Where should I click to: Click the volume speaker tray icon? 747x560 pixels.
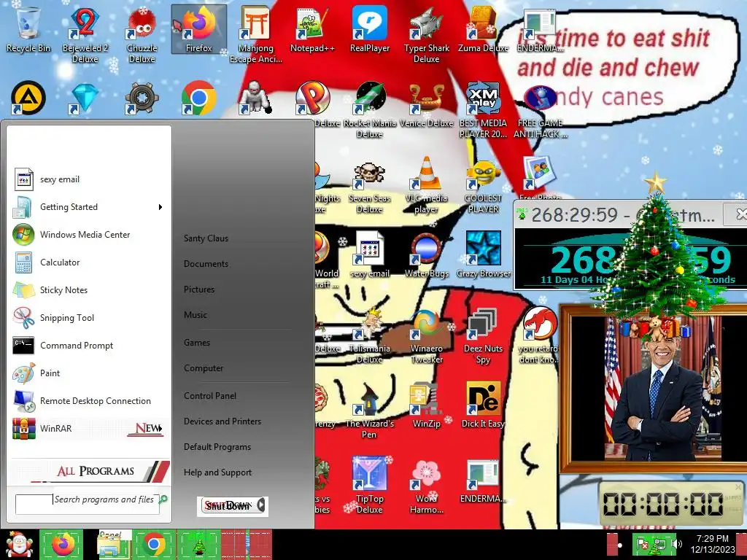(676, 543)
